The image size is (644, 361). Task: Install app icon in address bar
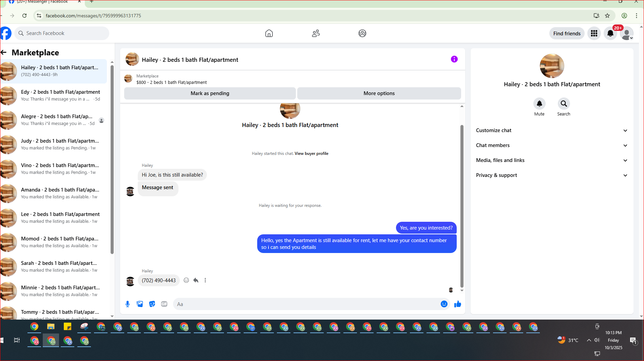(596, 16)
